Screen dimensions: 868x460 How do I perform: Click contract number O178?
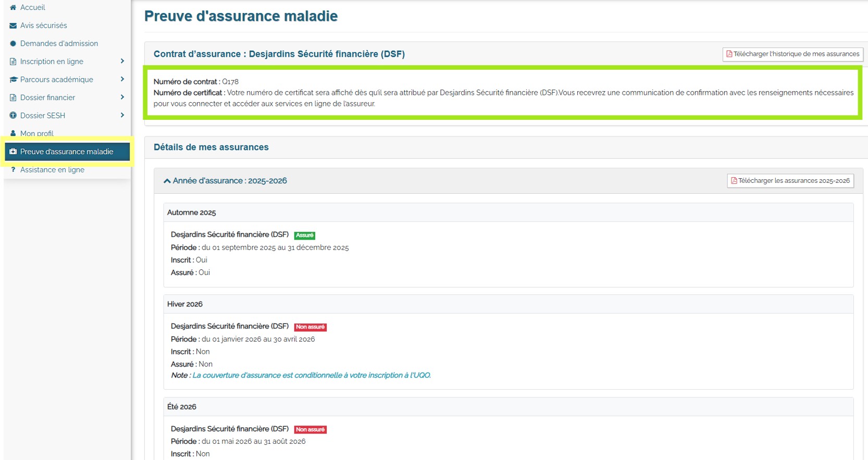click(230, 82)
